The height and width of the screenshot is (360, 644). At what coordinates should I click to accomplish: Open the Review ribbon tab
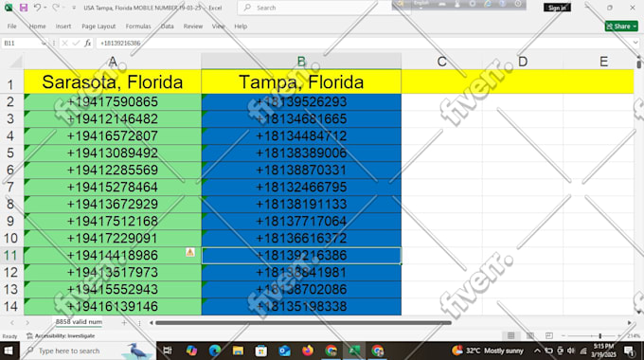(x=193, y=27)
